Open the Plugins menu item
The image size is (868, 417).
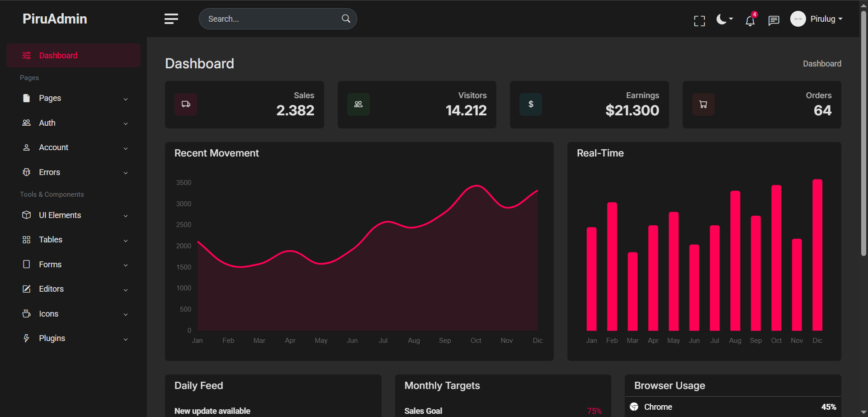point(73,338)
